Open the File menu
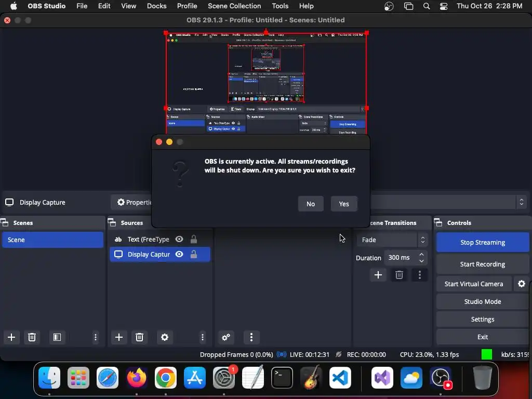The width and height of the screenshot is (532, 399). 82,6
